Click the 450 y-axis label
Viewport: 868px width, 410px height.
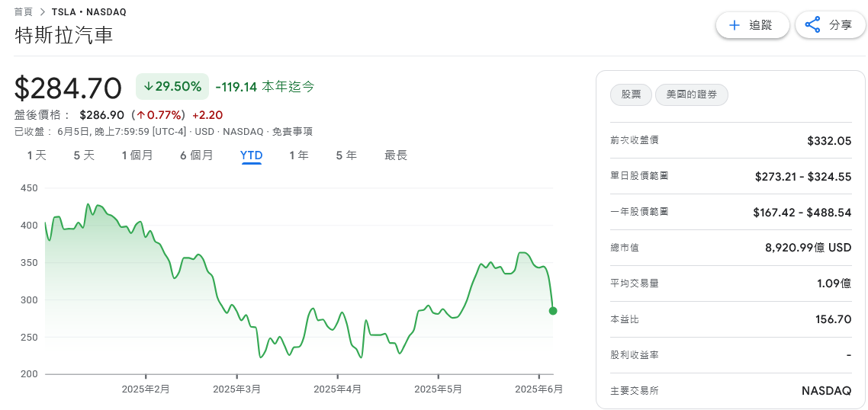coord(30,188)
